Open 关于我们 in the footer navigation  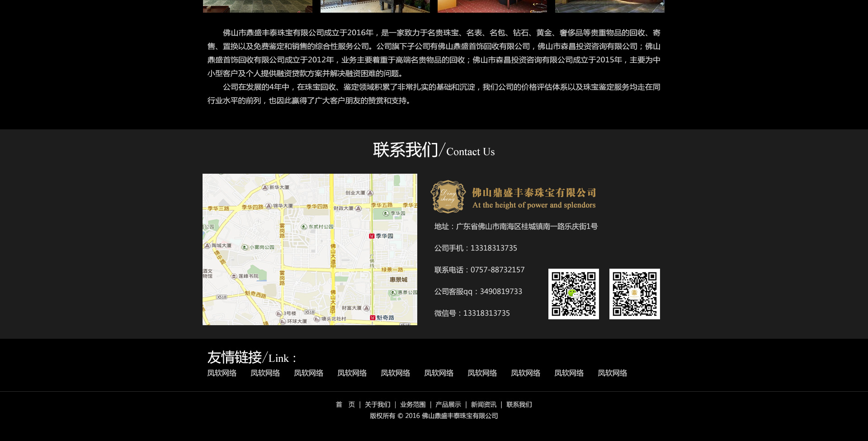coord(377,405)
